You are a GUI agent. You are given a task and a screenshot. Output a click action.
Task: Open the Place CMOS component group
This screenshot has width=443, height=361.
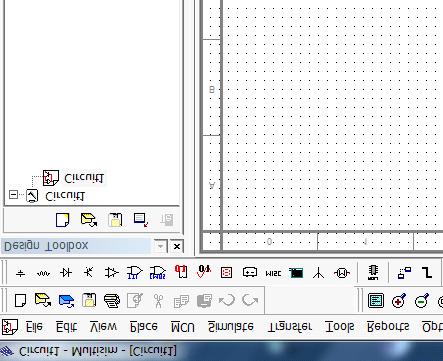tap(158, 272)
